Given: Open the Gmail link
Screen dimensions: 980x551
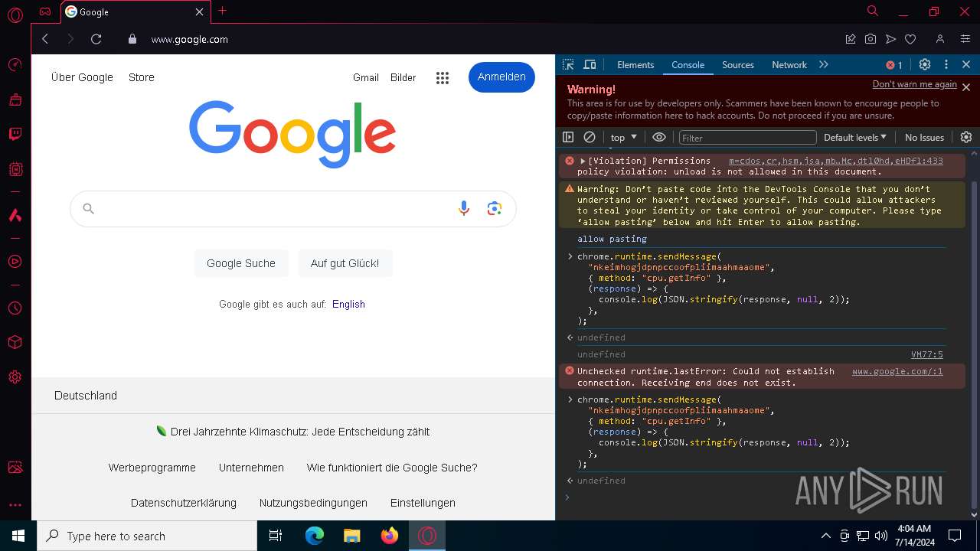Looking at the screenshot, I should (366, 77).
